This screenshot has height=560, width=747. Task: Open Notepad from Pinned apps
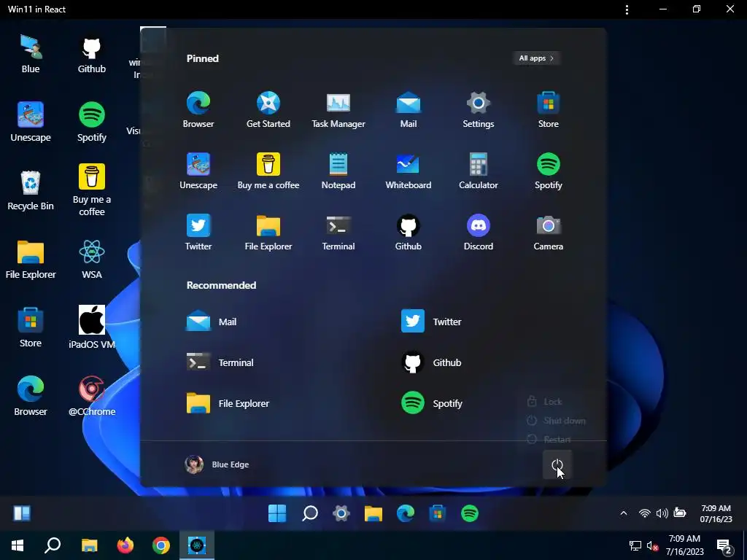tap(338, 171)
